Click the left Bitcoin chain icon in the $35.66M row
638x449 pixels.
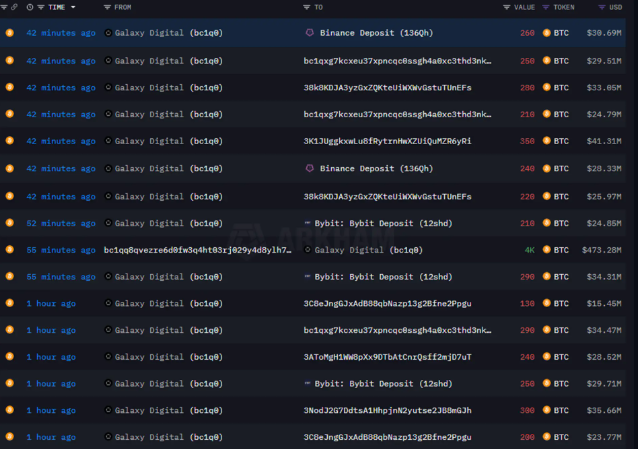9,410
